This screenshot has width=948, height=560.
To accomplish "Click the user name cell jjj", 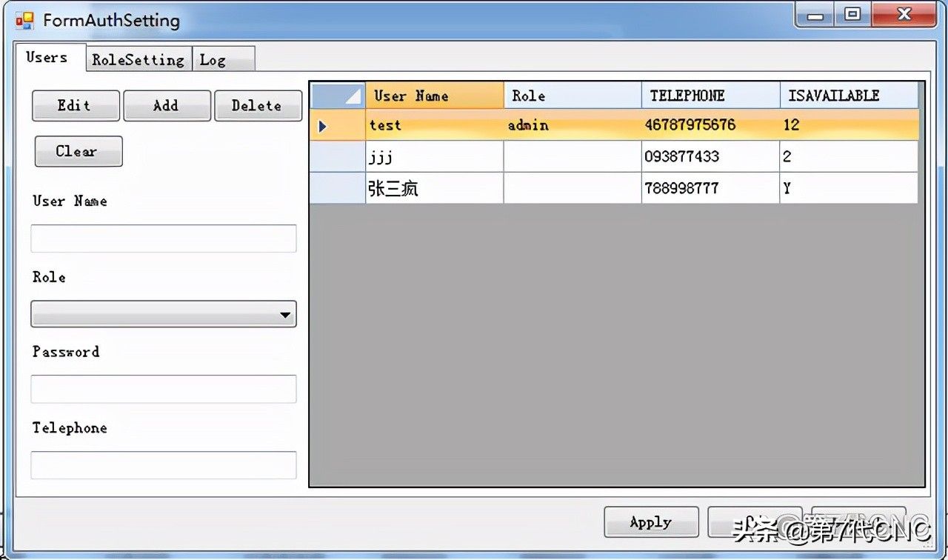I will click(435, 156).
